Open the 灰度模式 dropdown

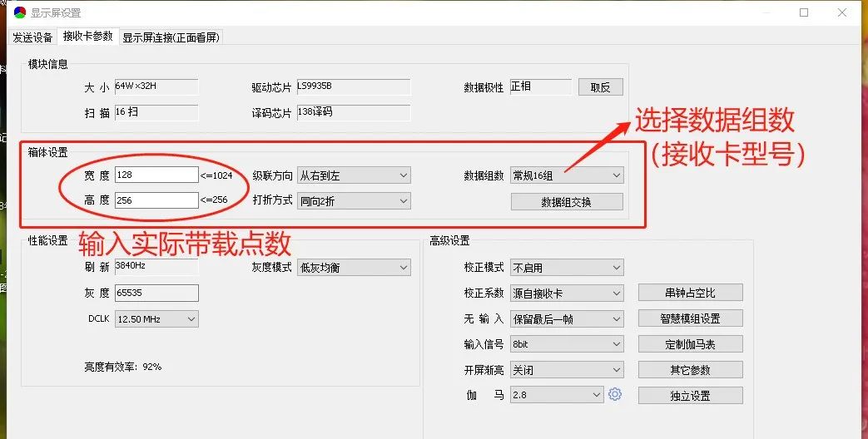click(354, 267)
